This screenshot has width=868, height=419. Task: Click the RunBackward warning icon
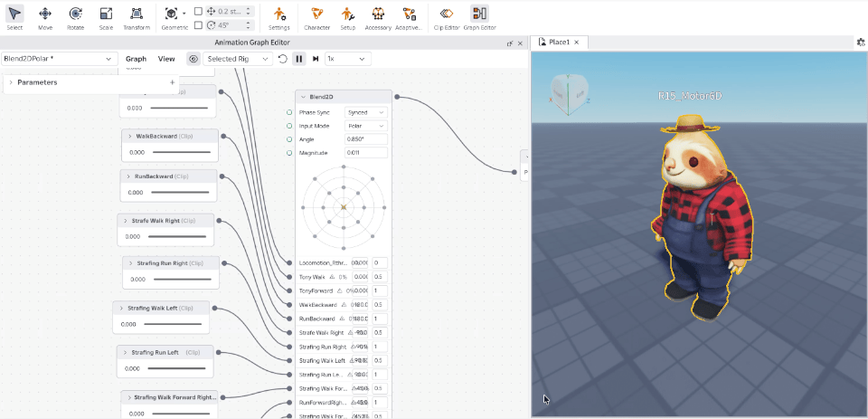(x=342, y=319)
